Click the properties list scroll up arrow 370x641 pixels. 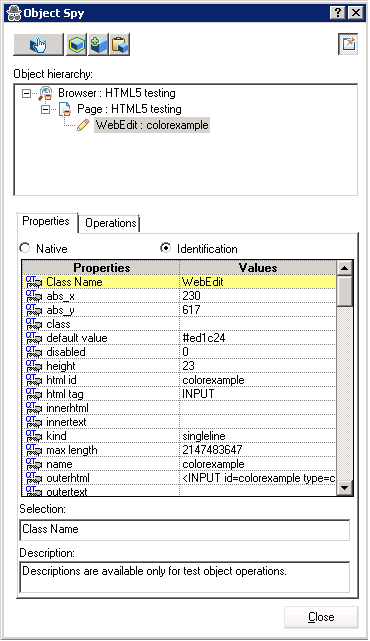[x=345, y=268]
